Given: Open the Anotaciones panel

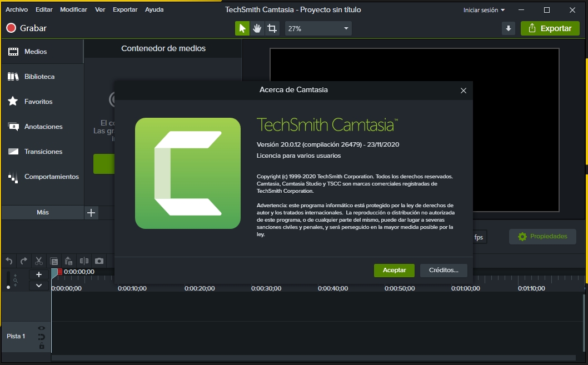Looking at the screenshot, I should (x=42, y=126).
